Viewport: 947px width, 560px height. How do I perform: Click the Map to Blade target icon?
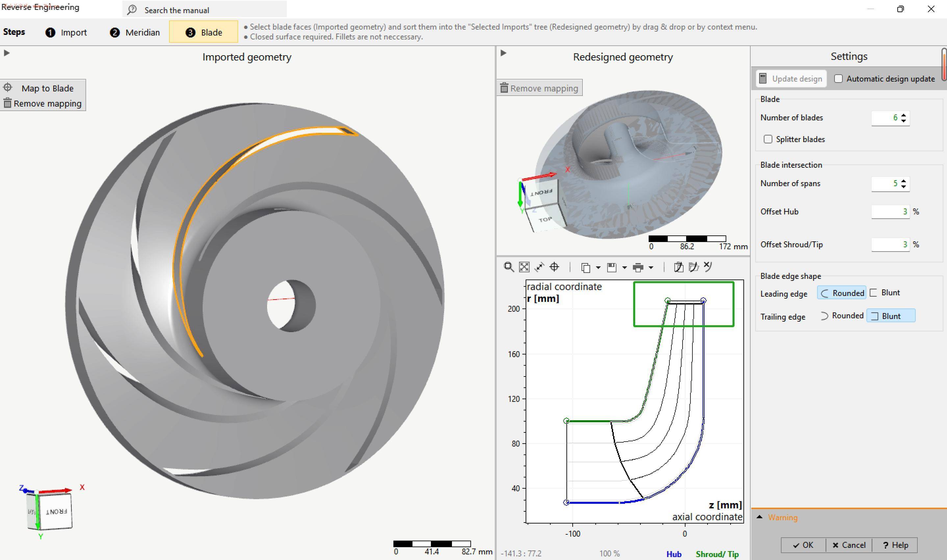coord(8,87)
